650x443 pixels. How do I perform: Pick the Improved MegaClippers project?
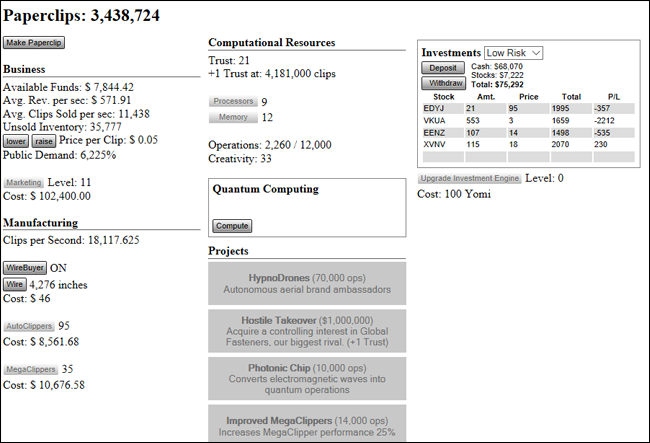pyautogui.click(x=307, y=424)
